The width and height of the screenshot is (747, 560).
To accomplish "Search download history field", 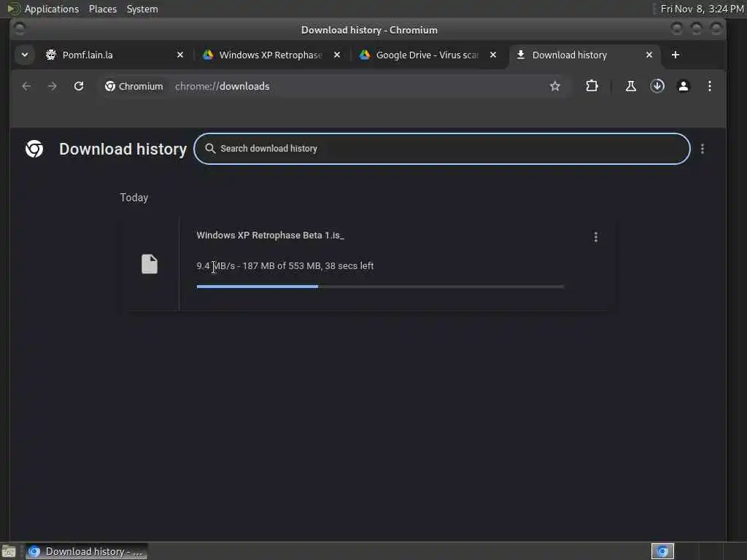I will click(x=441, y=149).
